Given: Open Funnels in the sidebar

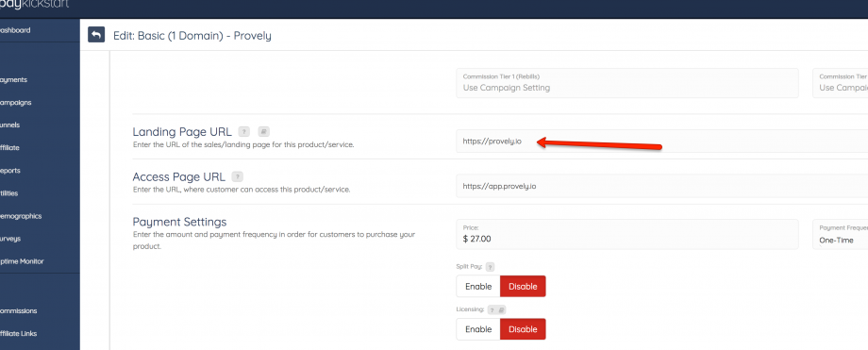Looking at the screenshot, I should point(10,125).
